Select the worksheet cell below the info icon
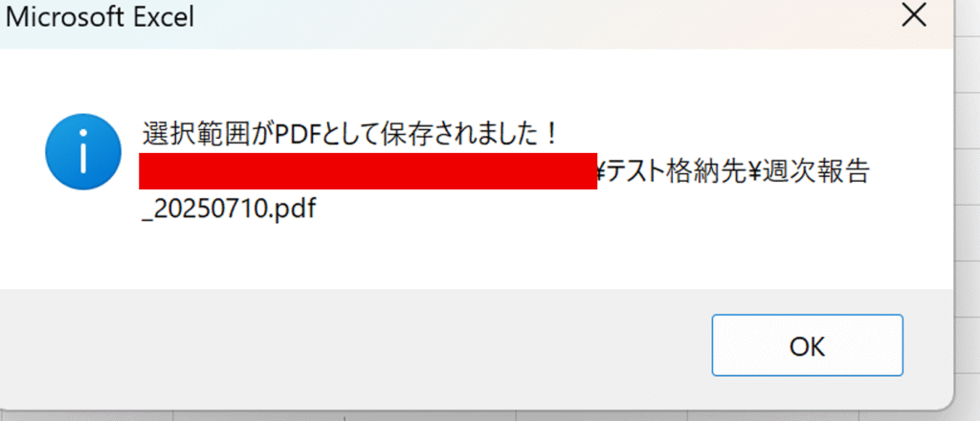 pyautogui.click(x=87, y=416)
